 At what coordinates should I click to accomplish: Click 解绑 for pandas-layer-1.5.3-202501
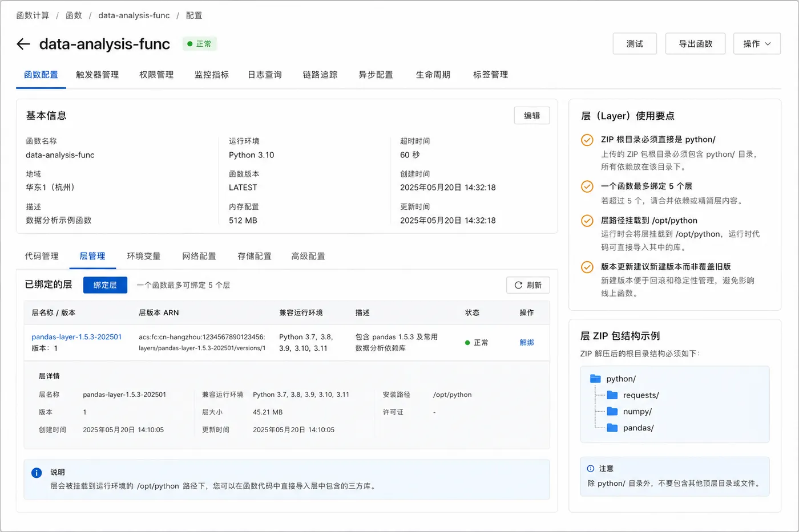coord(527,343)
